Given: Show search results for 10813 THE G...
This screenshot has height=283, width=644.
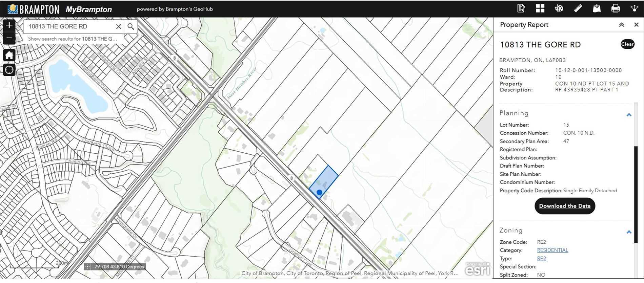Looking at the screenshot, I should coord(73,39).
